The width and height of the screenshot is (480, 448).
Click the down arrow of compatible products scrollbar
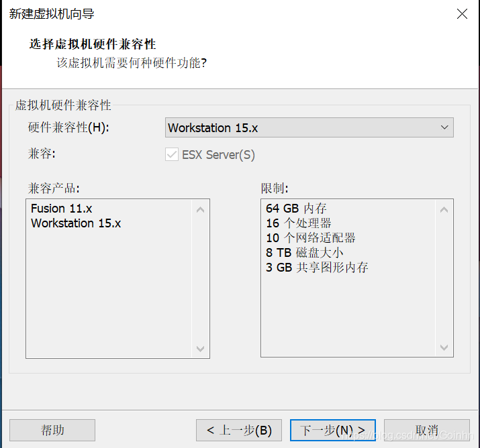(x=201, y=348)
